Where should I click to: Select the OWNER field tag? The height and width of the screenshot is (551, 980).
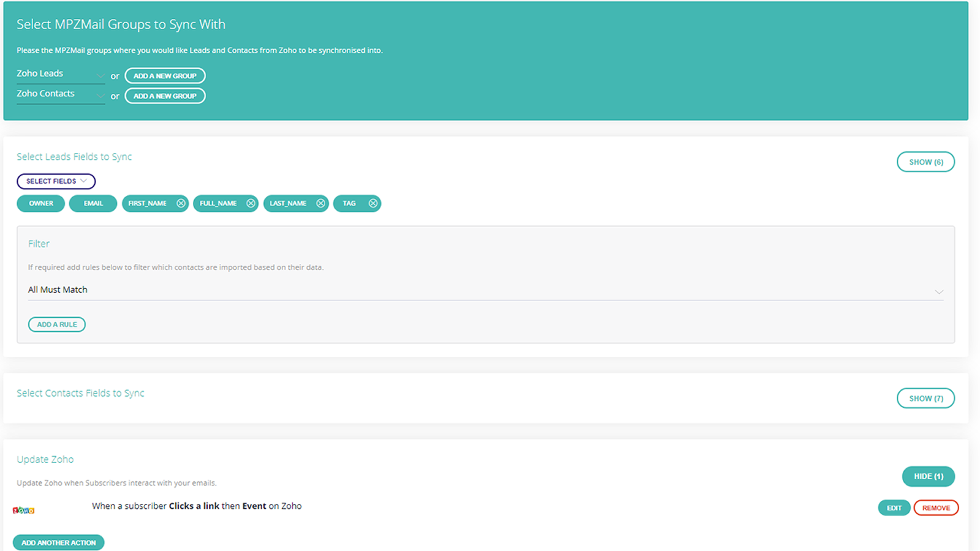click(x=40, y=203)
